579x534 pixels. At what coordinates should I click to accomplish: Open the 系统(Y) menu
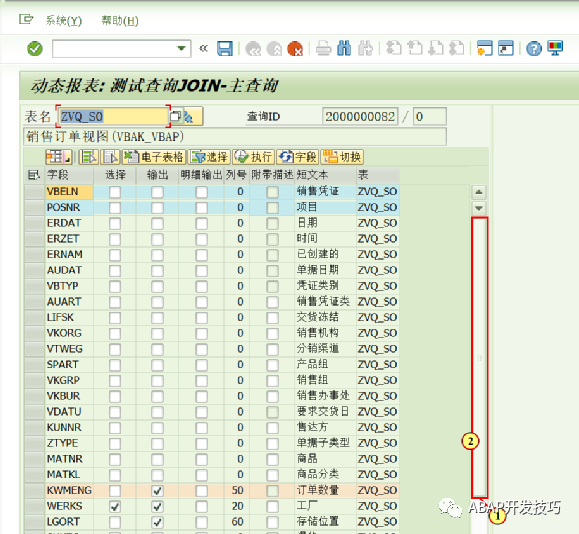click(64, 21)
